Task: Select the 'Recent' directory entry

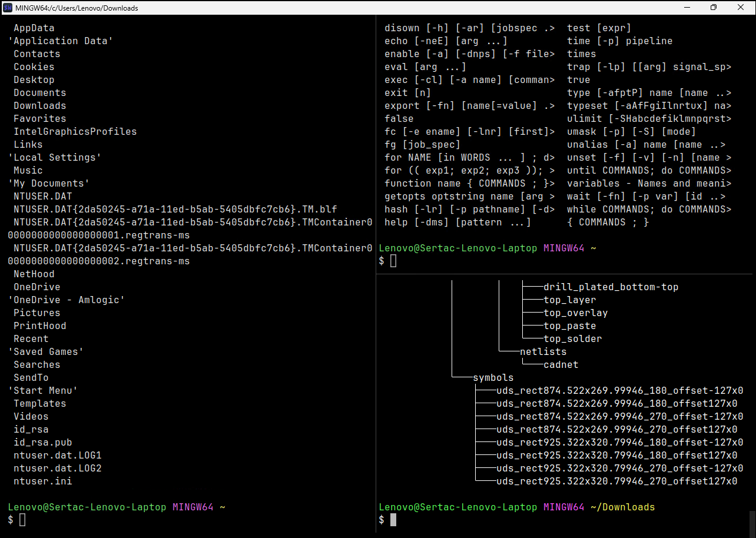Action: pos(31,339)
